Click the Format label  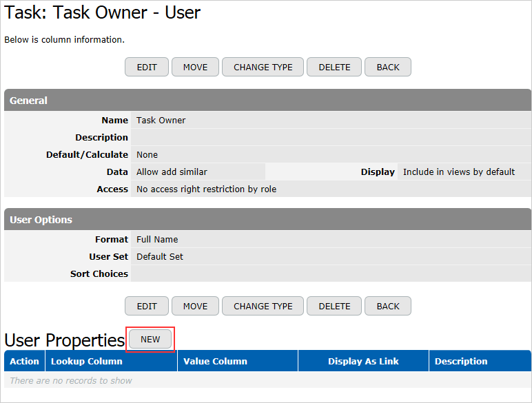pyautogui.click(x=112, y=240)
